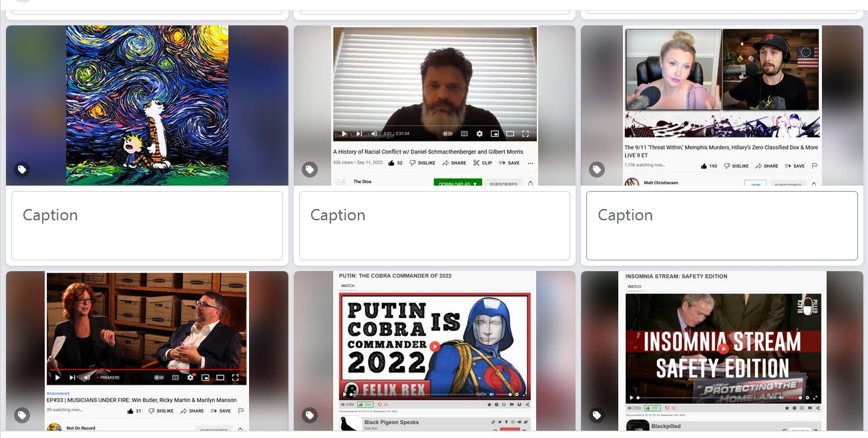This screenshot has height=438, width=868.
Task: Click the tag icon on the Putin Cobra Commander image
Action: click(310, 415)
